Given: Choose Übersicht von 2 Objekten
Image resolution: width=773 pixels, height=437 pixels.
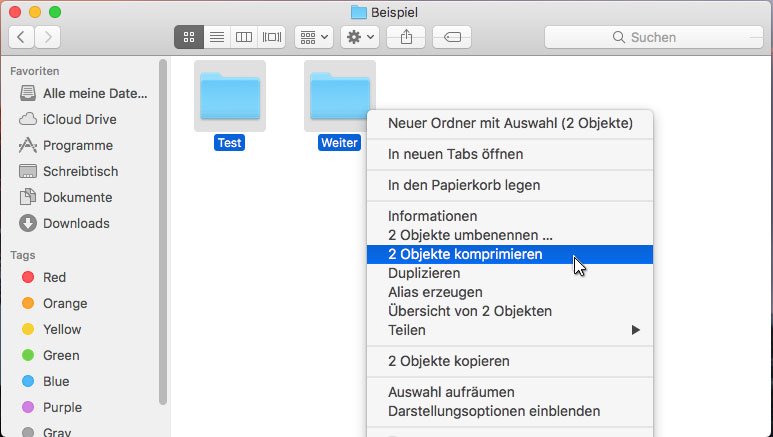Looking at the screenshot, I should (510, 311).
